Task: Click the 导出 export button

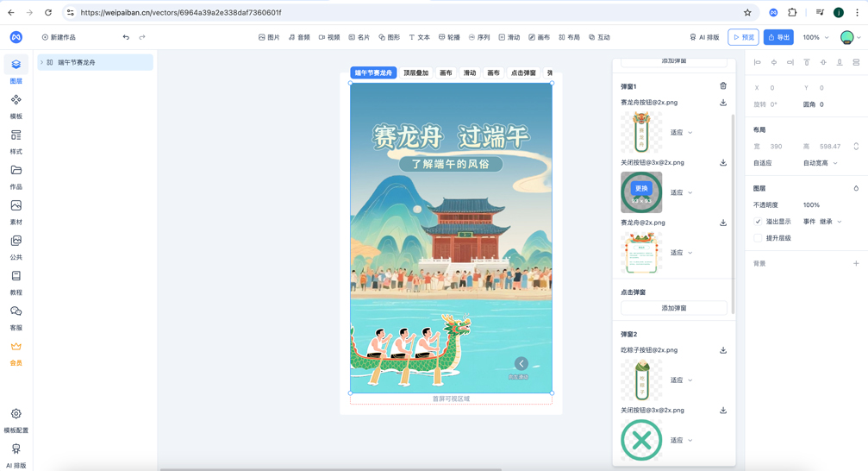Action: (x=778, y=38)
